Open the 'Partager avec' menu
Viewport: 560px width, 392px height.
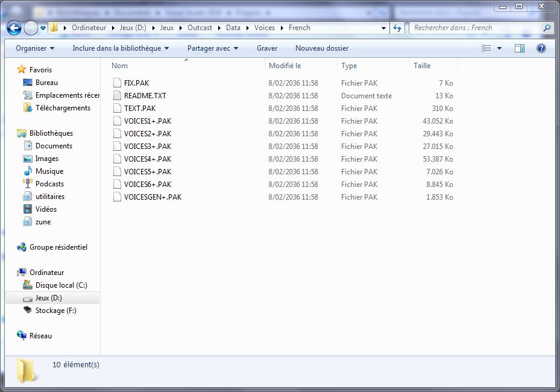213,48
